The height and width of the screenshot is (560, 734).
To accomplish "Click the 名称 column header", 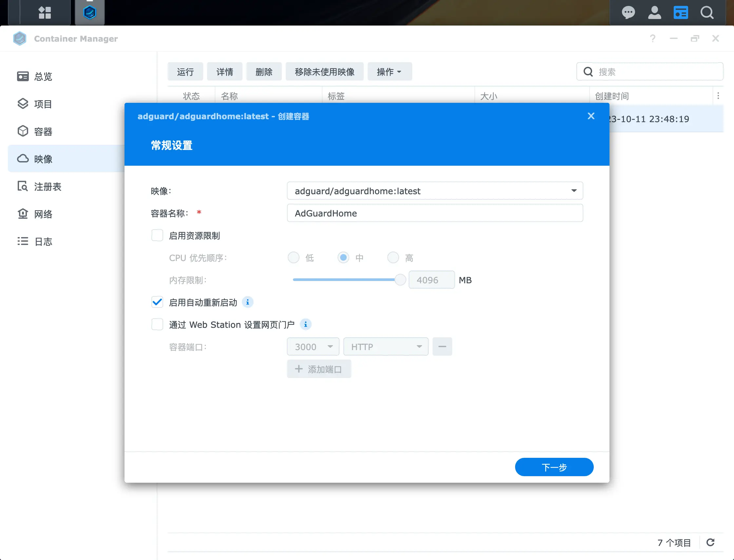I will [x=268, y=96].
